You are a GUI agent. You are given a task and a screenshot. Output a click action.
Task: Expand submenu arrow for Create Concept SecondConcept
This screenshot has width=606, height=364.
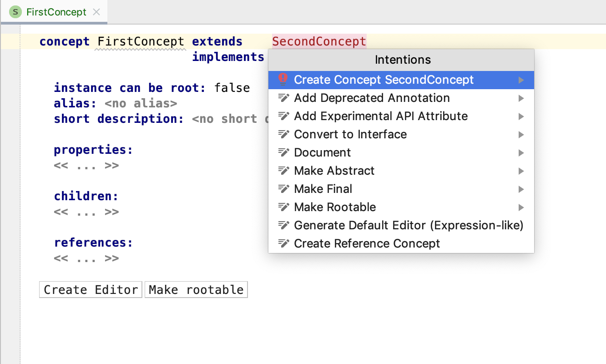(521, 80)
